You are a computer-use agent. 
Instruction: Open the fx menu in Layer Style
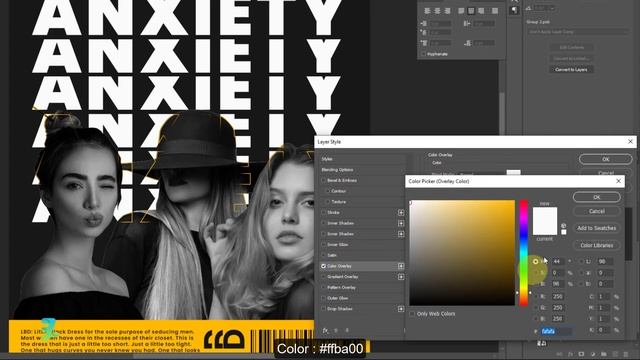pos(325,330)
